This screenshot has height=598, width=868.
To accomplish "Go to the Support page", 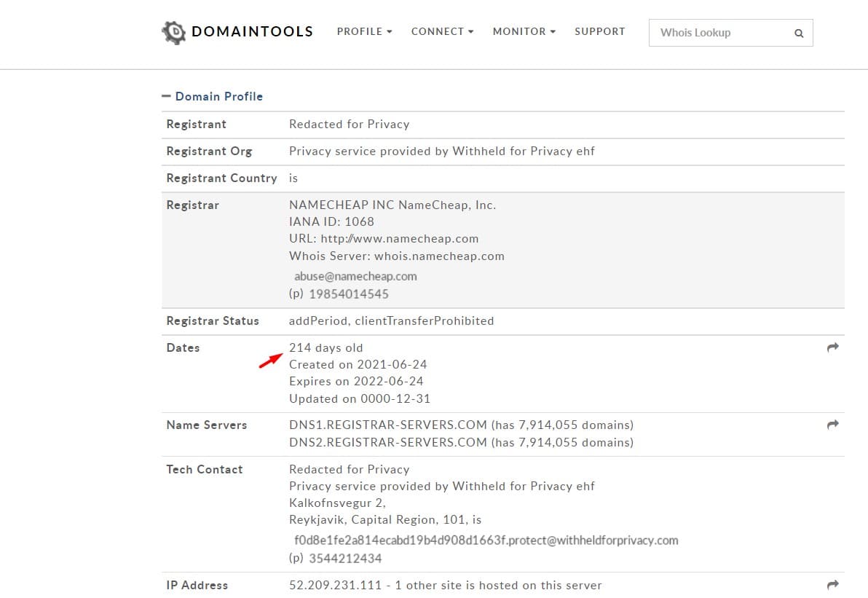I will (x=600, y=31).
